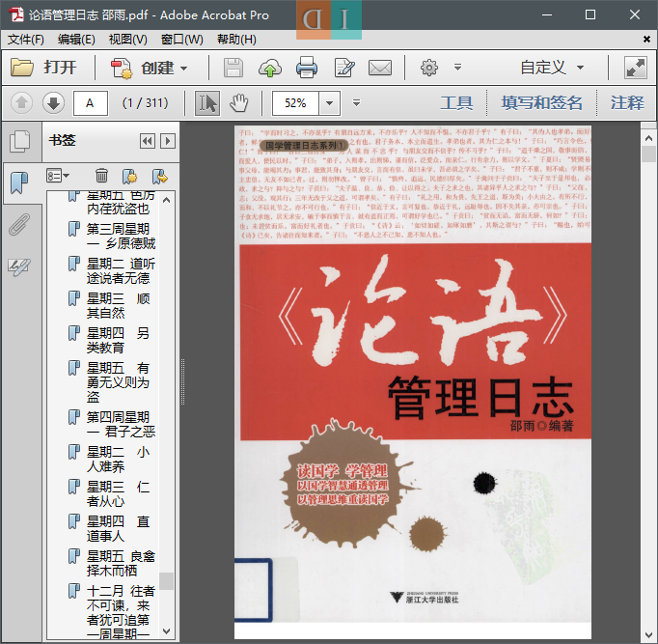The height and width of the screenshot is (644, 658).
Task: Open bookmark 星期四 另类教育
Action: tap(119, 341)
